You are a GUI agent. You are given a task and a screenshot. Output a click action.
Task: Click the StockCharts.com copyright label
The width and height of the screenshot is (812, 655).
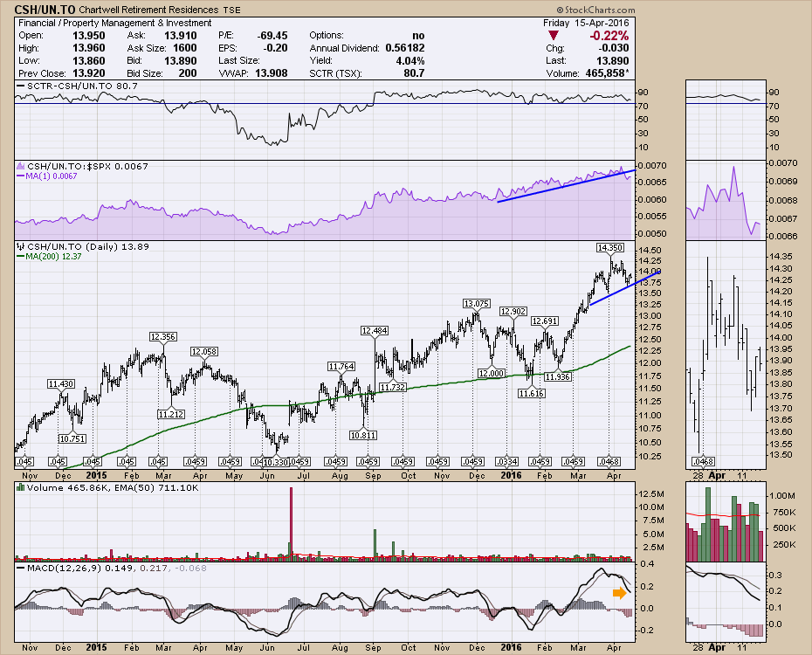596,10
